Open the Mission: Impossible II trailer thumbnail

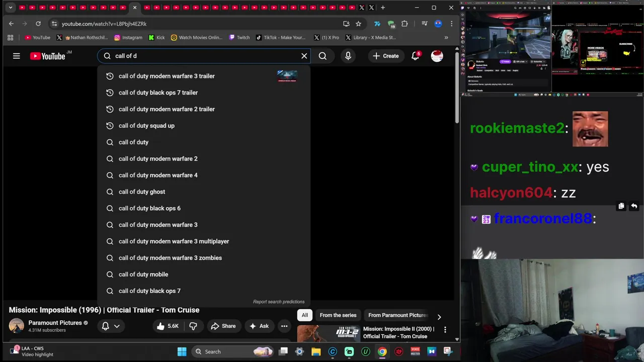329,333
